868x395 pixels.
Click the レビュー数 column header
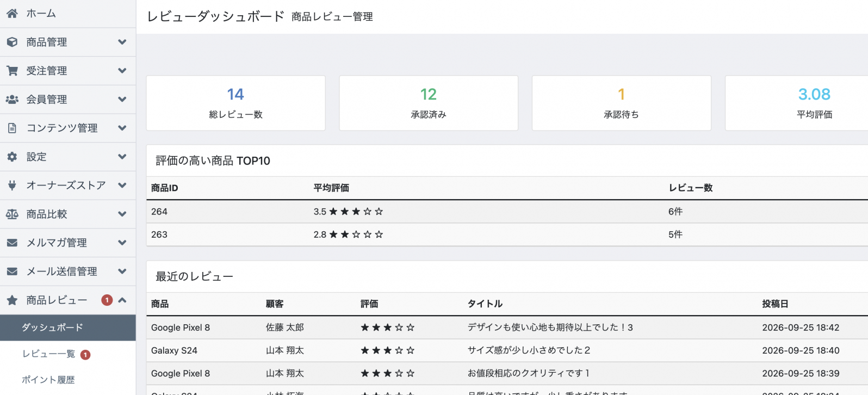tap(691, 188)
